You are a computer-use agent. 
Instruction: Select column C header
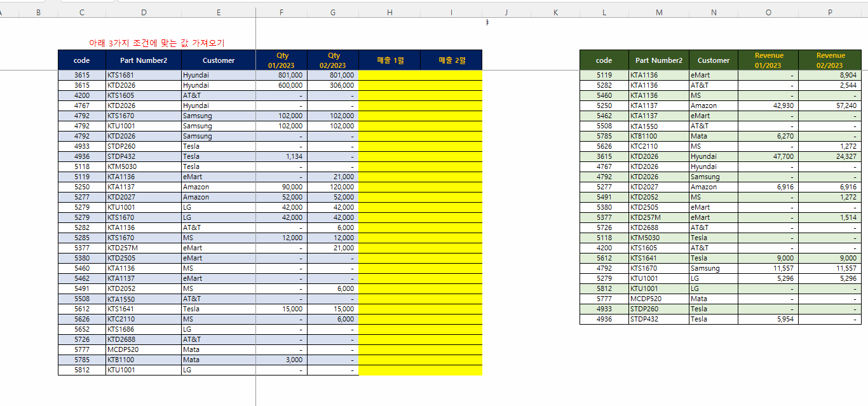click(x=82, y=12)
